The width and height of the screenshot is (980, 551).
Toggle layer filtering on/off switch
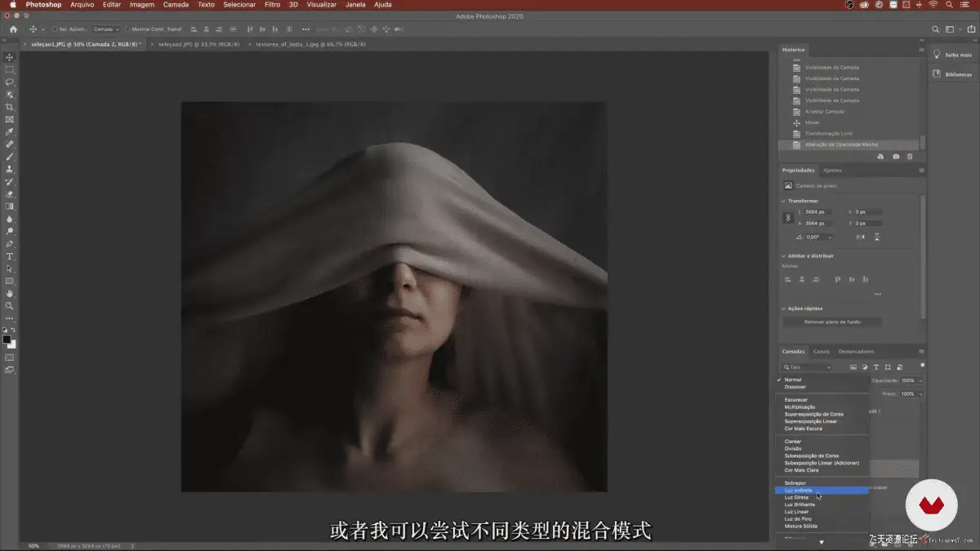point(922,366)
